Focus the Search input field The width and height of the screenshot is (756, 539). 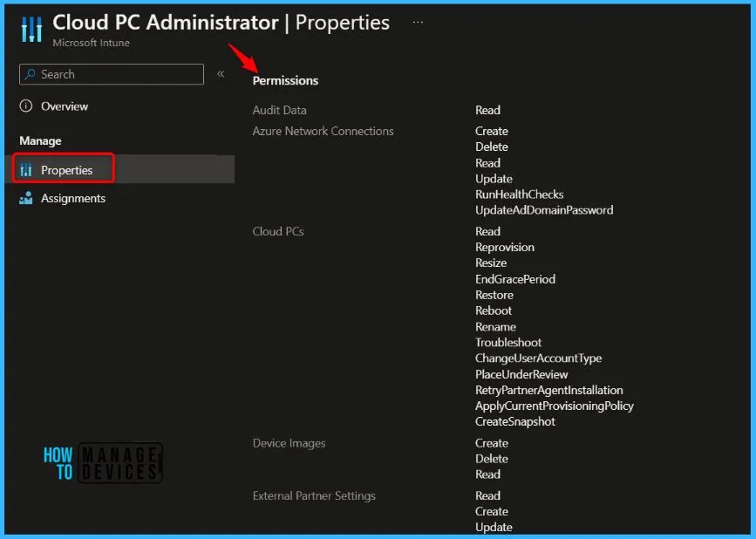coord(112,74)
